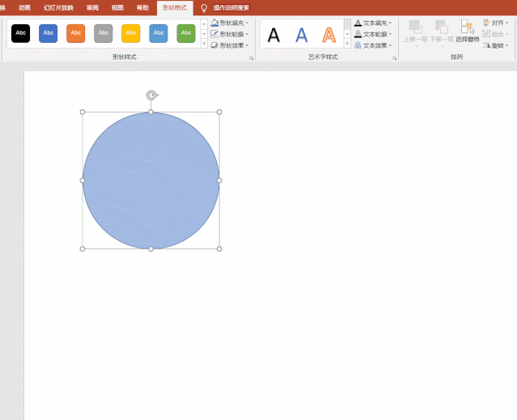The image size is (517, 420).
Task: Apply the black Abc shape style
Action: (x=21, y=33)
